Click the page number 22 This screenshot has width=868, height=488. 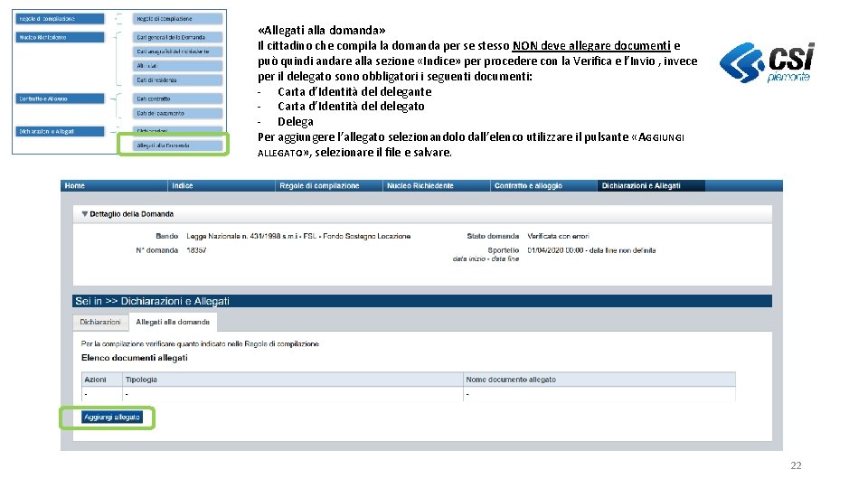796,466
